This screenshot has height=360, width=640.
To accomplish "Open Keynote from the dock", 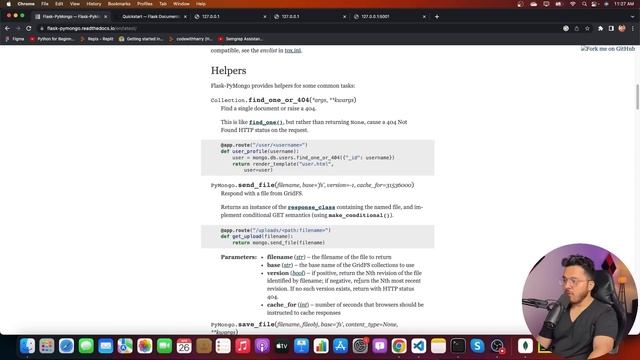I will click(x=302, y=346).
